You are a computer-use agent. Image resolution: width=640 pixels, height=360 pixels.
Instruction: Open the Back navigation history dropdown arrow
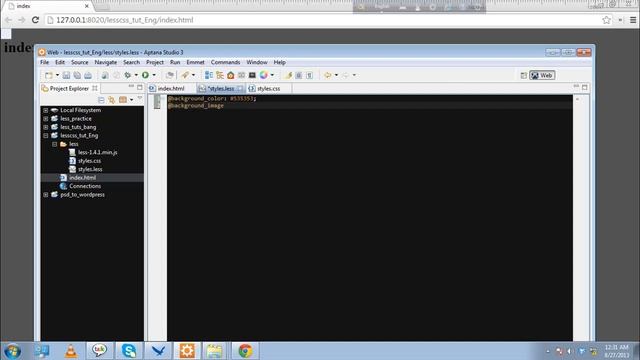coord(336,75)
